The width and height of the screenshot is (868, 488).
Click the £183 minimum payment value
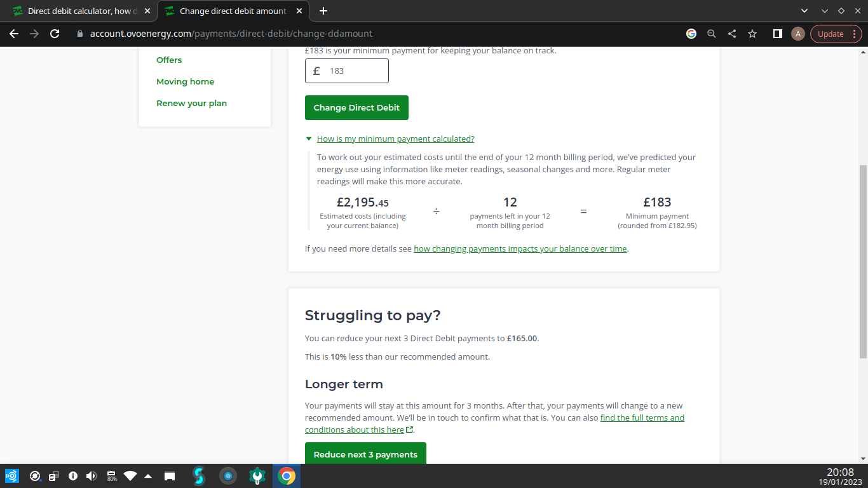click(x=657, y=202)
